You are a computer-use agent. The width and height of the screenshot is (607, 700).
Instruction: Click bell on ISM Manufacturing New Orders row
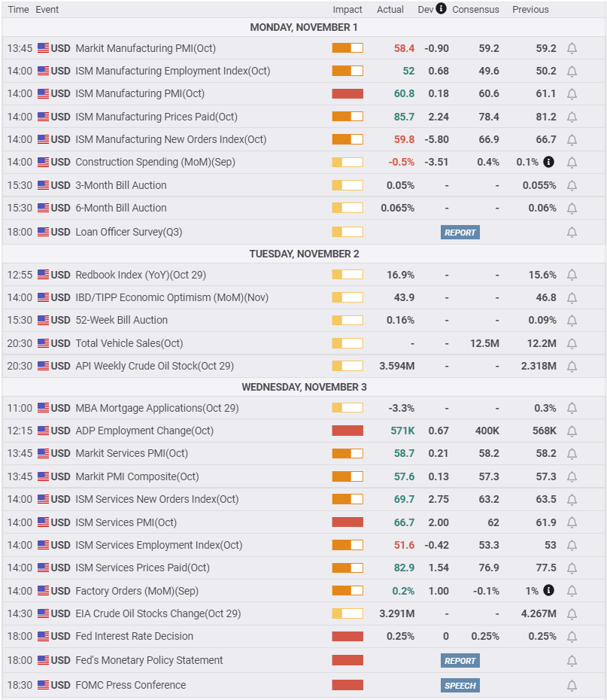click(x=572, y=140)
